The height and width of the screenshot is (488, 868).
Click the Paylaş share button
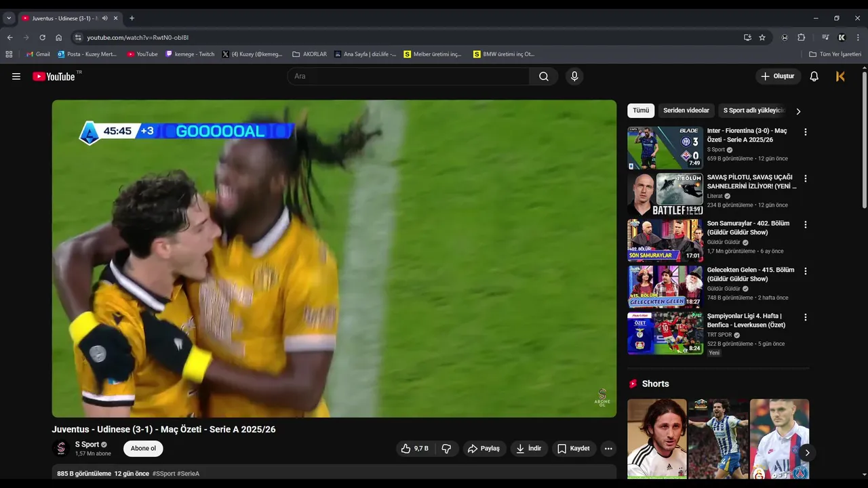point(484,449)
